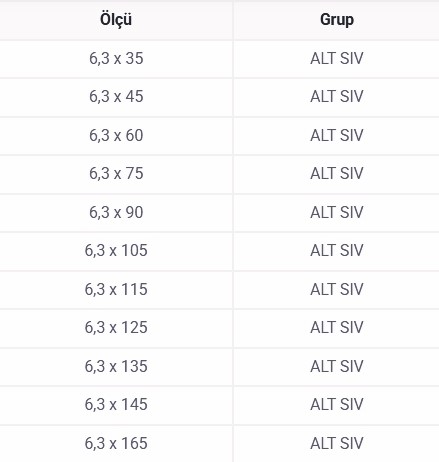Viewport: 439px width, 462px height.
Task: Select the 6,3 x 60 size cell
Action: tap(116, 136)
